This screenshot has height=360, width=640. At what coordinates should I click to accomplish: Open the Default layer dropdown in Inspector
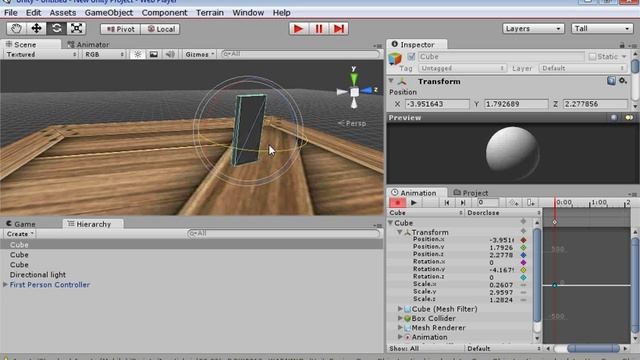582,68
